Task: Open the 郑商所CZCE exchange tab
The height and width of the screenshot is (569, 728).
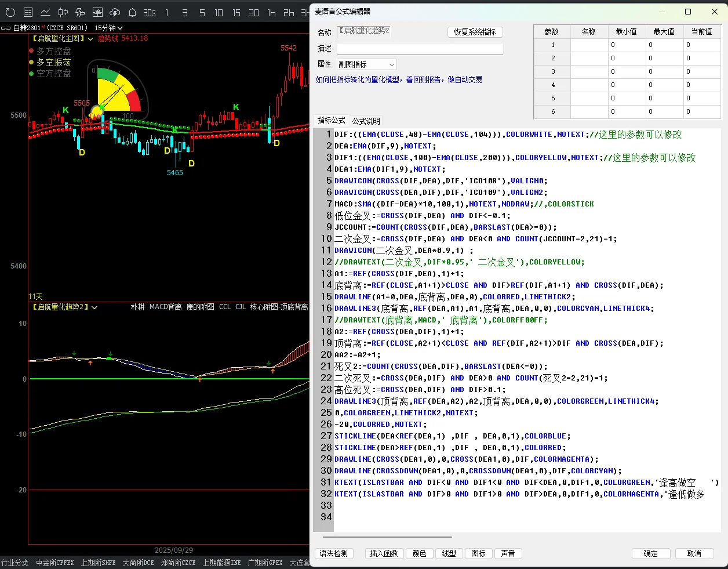Action: pyautogui.click(x=178, y=563)
